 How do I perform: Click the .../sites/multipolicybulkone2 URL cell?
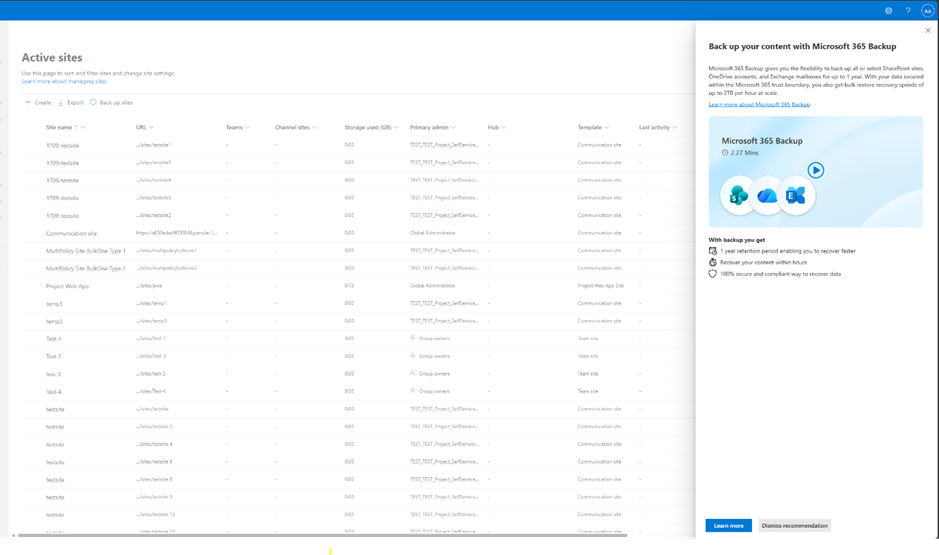tap(166, 268)
